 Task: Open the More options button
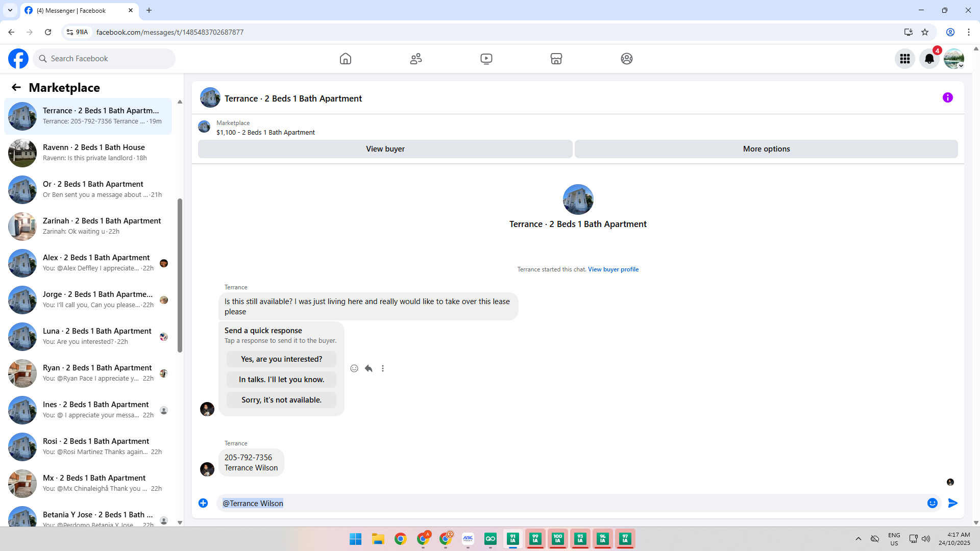766,149
